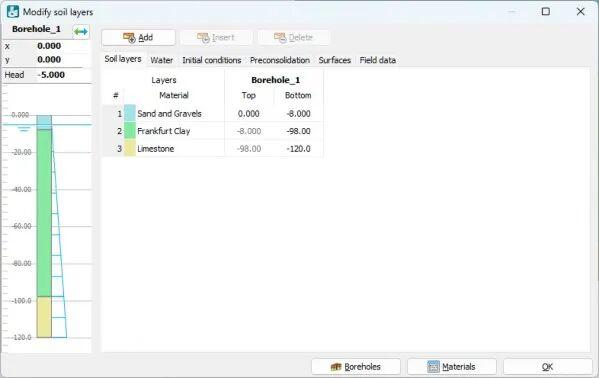The height and width of the screenshot is (378, 599).
Task: Select the Field data tab
Action: click(377, 60)
